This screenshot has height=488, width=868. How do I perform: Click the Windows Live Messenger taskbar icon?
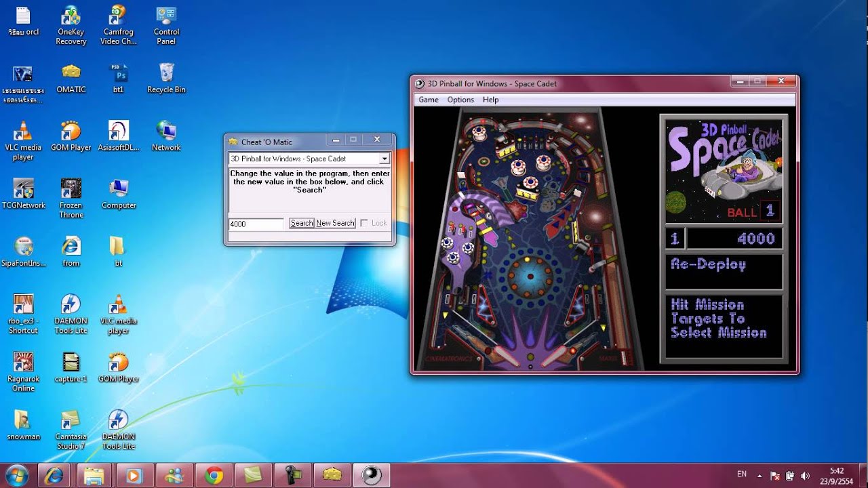174,476
